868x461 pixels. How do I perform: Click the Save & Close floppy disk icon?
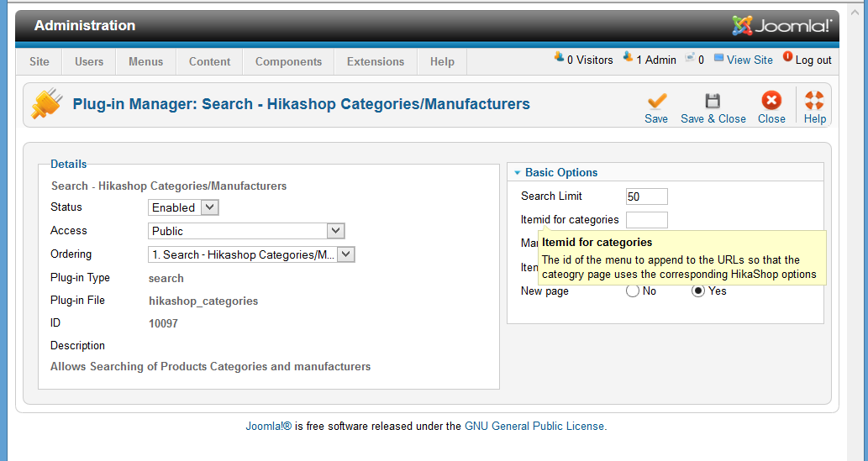[713, 102]
